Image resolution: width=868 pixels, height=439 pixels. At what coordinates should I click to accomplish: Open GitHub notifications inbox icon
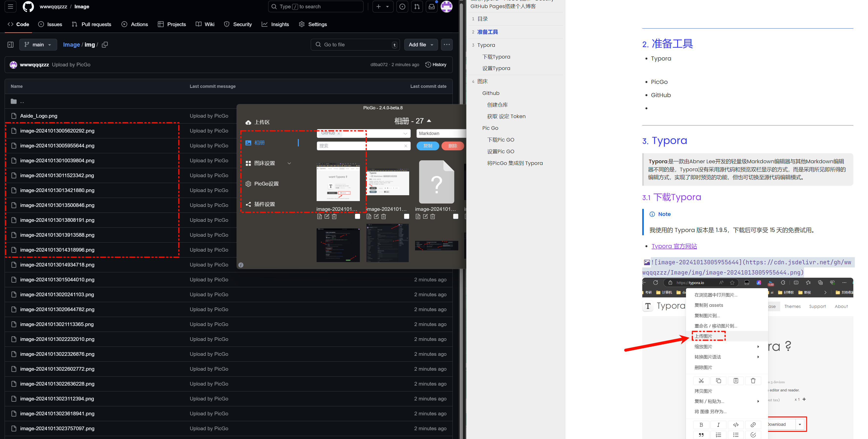point(432,6)
